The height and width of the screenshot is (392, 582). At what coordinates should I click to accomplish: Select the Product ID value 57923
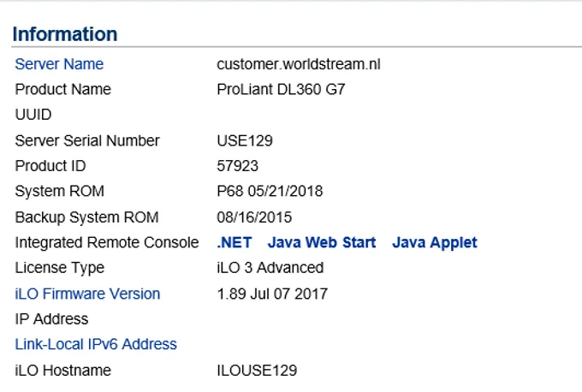click(x=237, y=166)
